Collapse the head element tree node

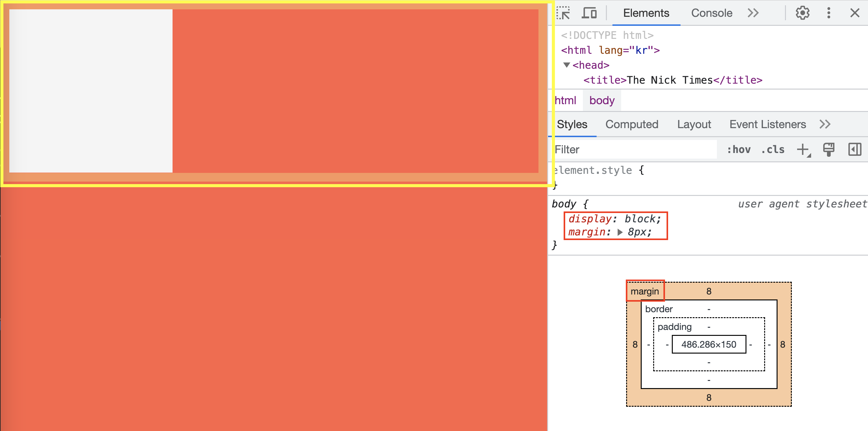567,65
